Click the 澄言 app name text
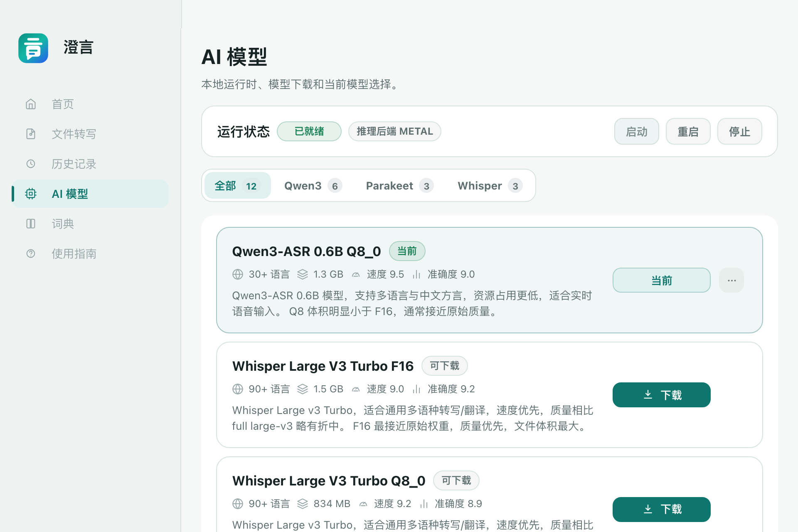 coord(79,48)
